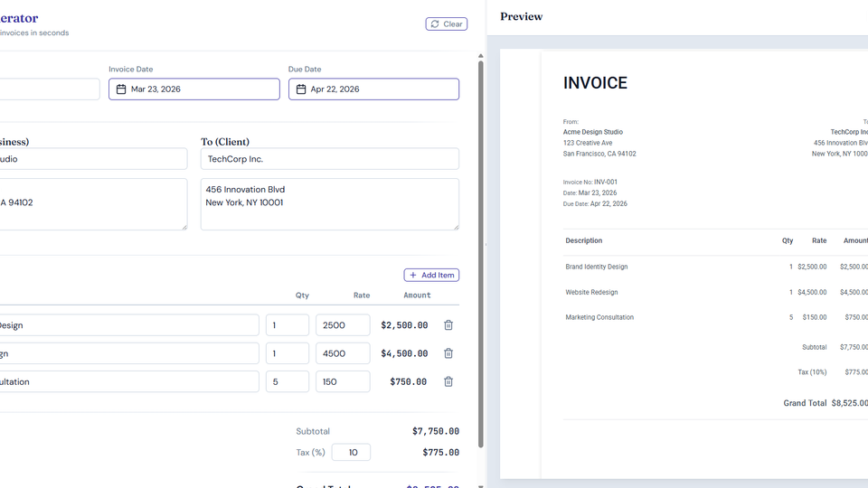Click the Clear button
Image resolution: width=868 pixels, height=488 pixels.
pyautogui.click(x=447, y=24)
